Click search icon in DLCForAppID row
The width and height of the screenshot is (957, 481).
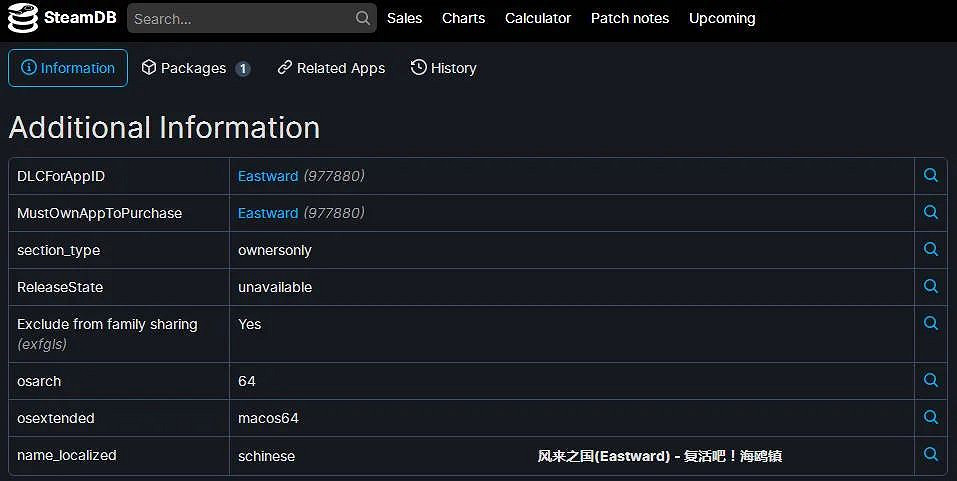[930, 176]
